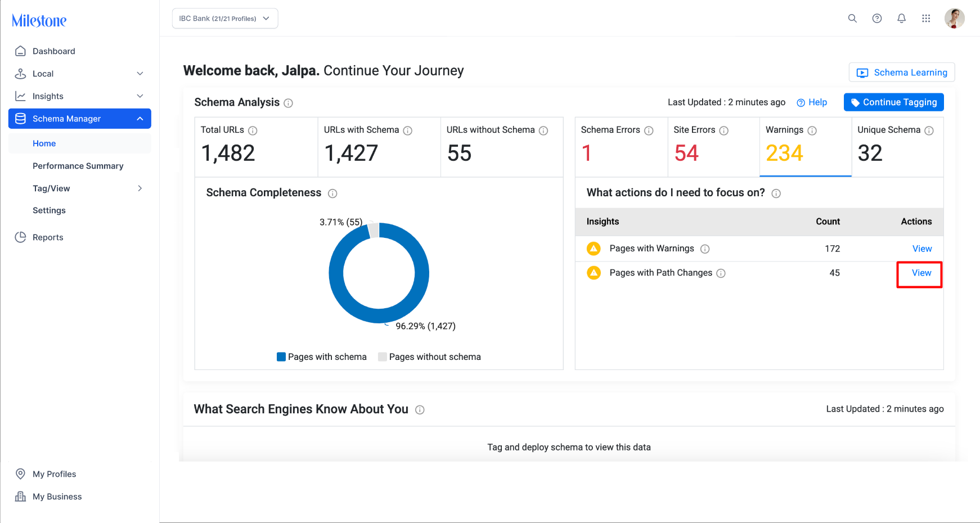Click the Continue Tagging button
Screen dimensions: 980x523
[894, 102]
